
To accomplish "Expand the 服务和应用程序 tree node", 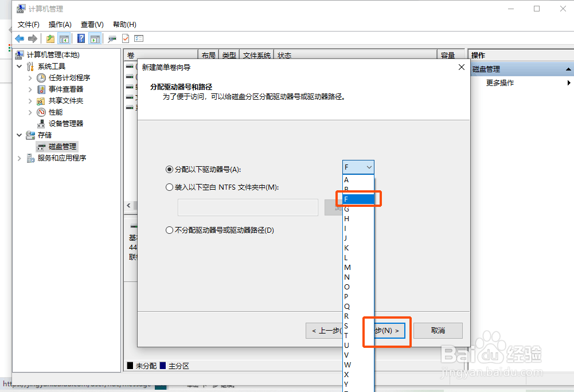I will click(x=19, y=158).
